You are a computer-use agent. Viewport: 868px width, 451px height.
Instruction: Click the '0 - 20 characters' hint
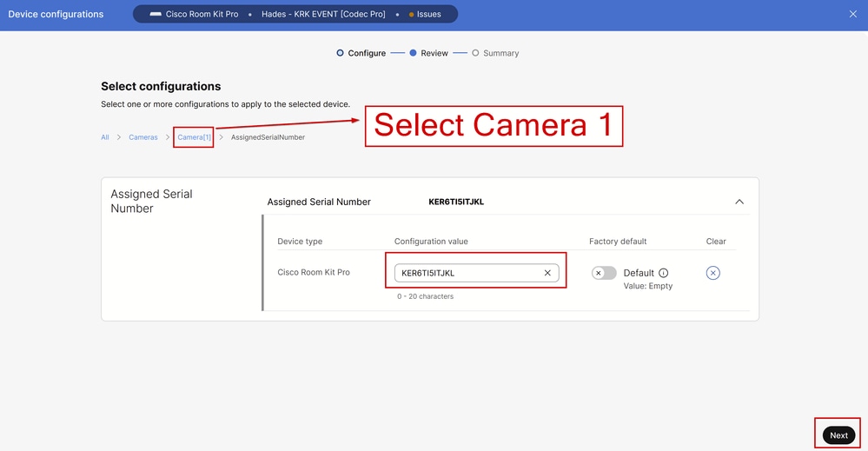[425, 296]
